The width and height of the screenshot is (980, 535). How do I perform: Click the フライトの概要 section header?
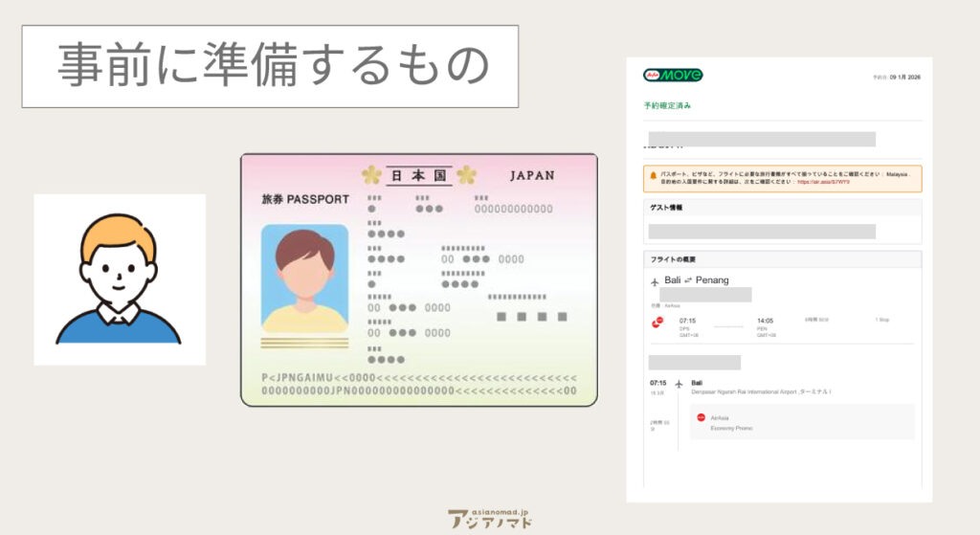[x=673, y=259]
